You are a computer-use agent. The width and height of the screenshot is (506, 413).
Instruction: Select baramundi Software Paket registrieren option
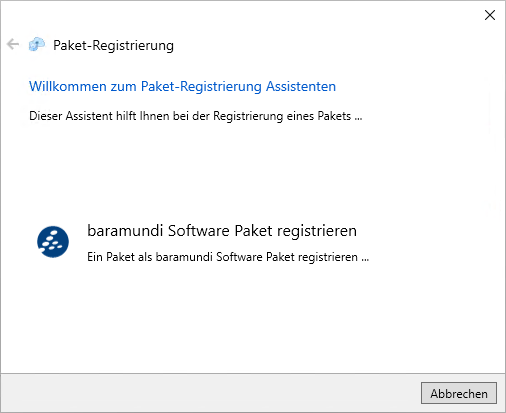(222, 231)
